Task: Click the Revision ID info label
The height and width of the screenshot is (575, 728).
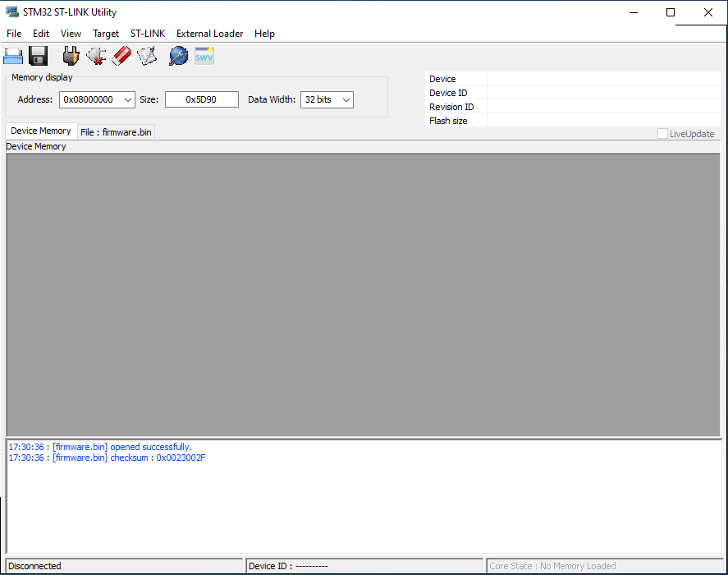Action: click(x=451, y=107)
